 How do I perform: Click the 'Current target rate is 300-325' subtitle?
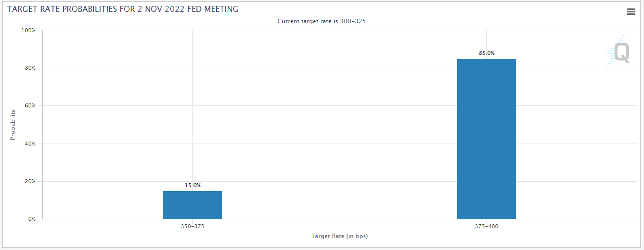pyautogui.click(x=322, y=21)
